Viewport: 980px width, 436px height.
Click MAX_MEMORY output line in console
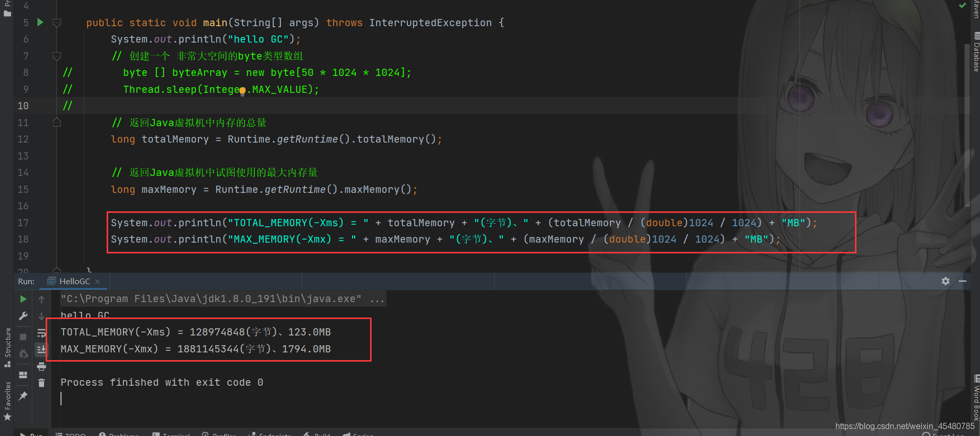tap(196, 349)
